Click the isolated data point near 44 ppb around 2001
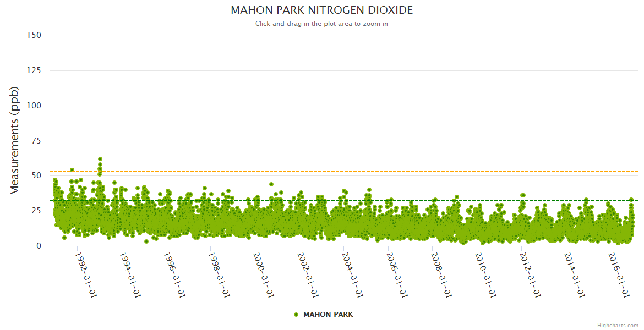Image resolution: width=644 pixels, height=330 pixels. point(271,184)
